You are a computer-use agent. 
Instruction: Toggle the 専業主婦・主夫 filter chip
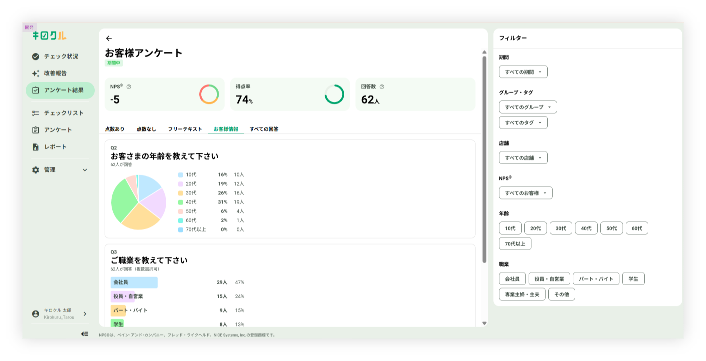click(x=522, y=294)
